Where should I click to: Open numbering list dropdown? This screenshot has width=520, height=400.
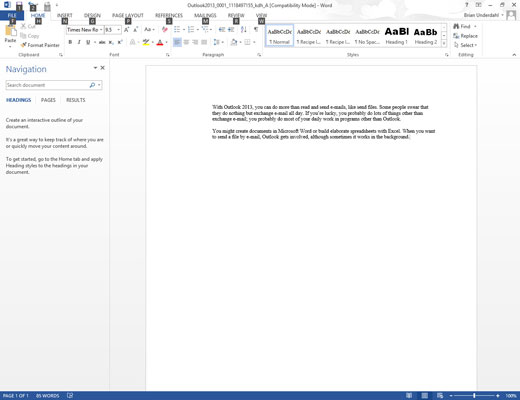pos(198,30)
